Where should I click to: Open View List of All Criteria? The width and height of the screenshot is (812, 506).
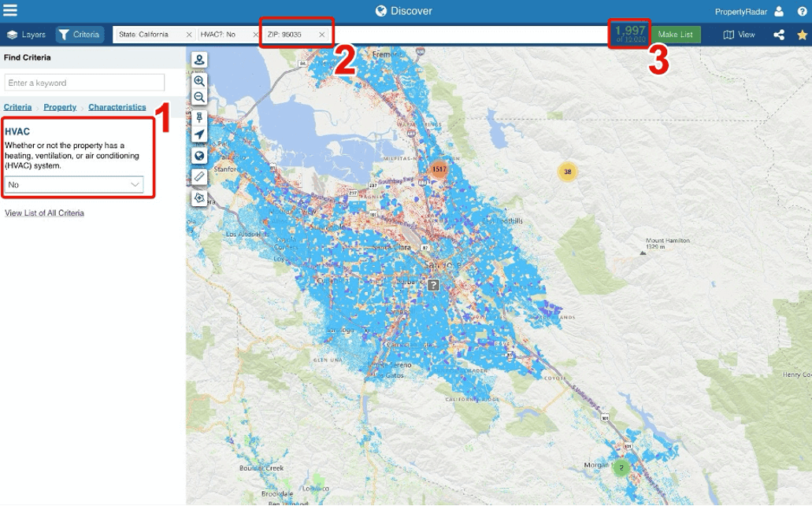click(45, 213)
